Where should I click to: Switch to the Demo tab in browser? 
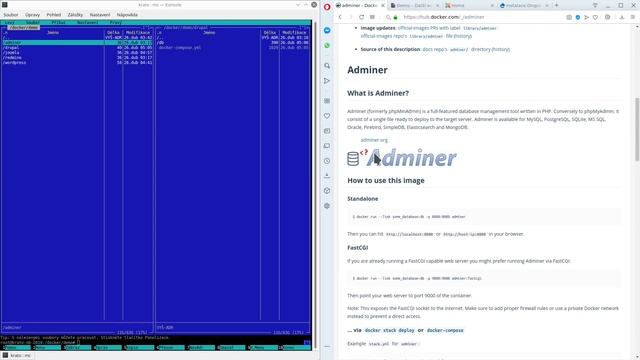(414, 6)
